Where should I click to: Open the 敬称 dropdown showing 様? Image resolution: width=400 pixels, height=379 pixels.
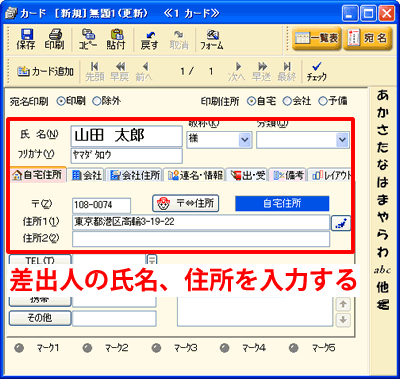tap(245, 139)
